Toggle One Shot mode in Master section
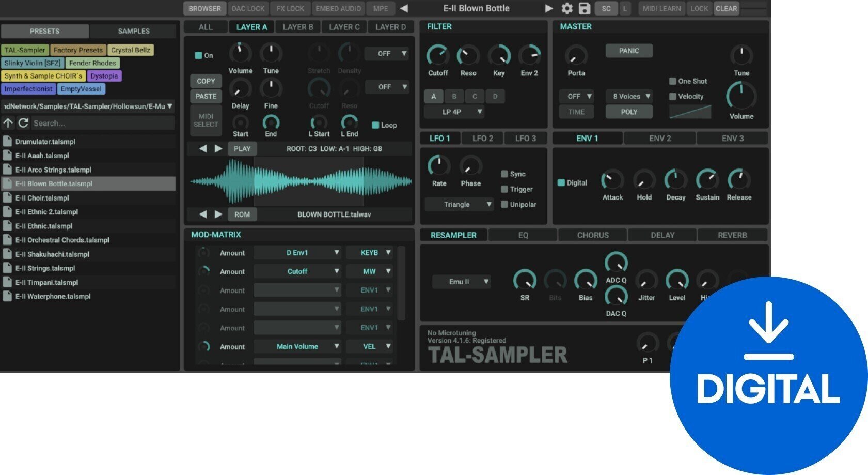 pos(673,81)
